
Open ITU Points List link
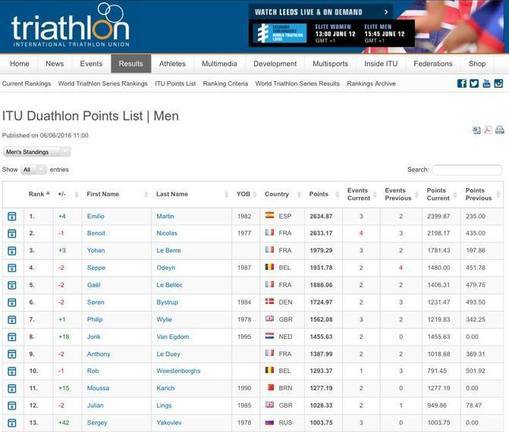[x=175, y=84]
